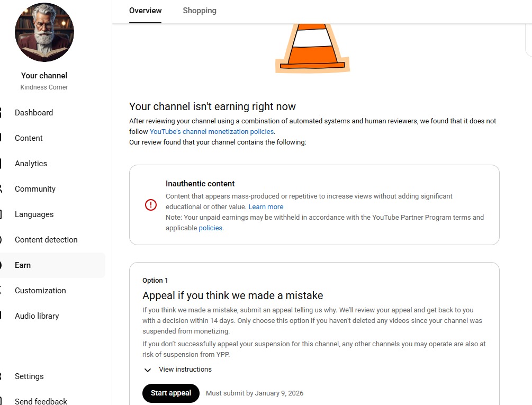Open YouTube's channel monetization policies link

point(212,132)
